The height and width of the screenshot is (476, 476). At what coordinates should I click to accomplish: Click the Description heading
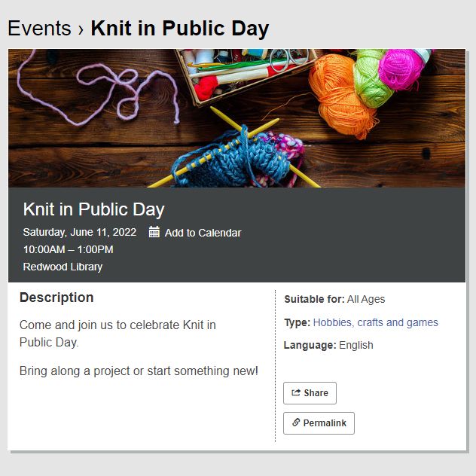coord(56,297)
